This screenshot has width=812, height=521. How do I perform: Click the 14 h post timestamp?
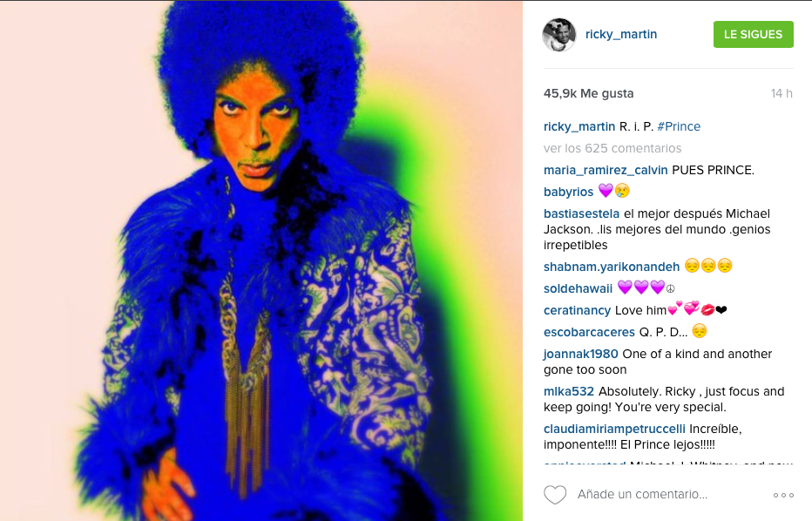point(782,93)
